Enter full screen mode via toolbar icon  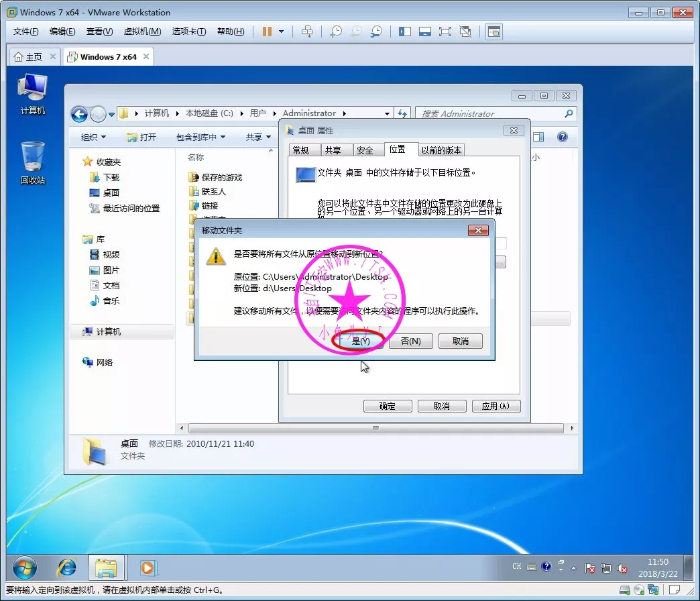pos(445,32)
